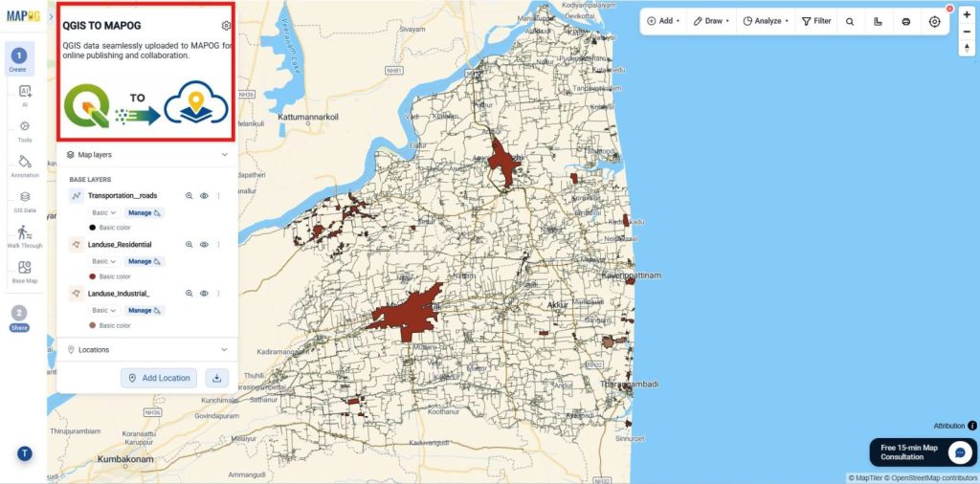This screenshot has height=484, width=980.
Task: Click the download icon button
Action: tap(217, 378)
